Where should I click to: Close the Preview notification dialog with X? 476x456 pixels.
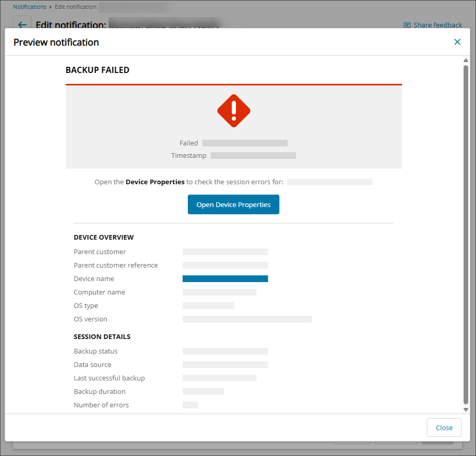[457, 42]
